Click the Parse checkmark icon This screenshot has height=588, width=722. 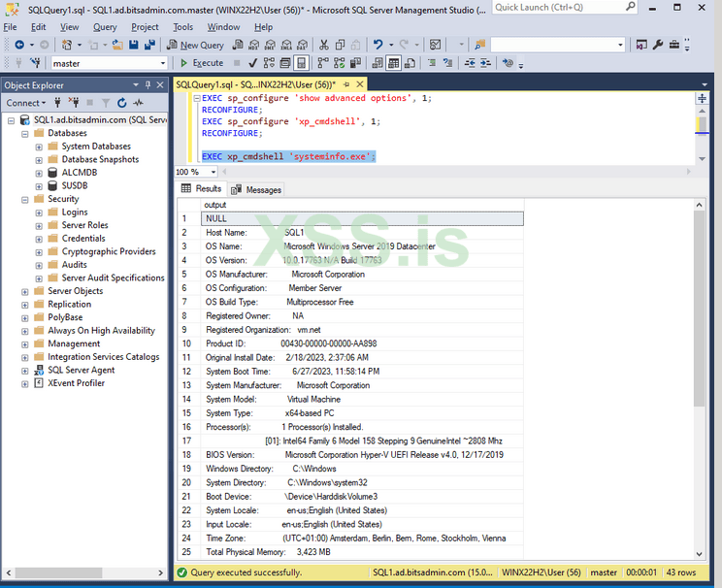[x=250, y=63]
